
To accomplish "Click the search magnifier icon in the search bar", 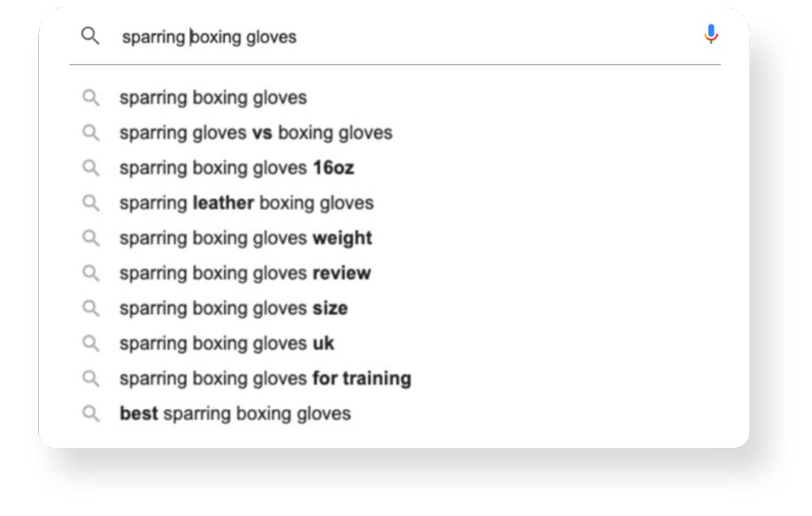I will 90,36.
